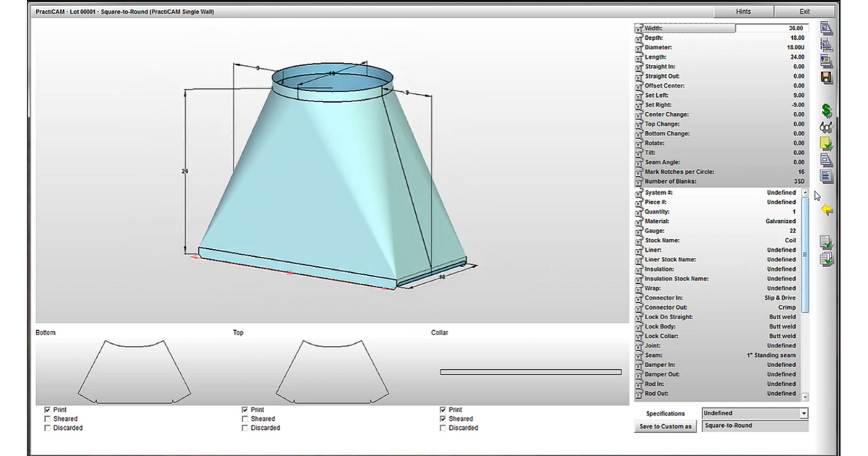Select the Collar strip pattern preview
868x456 pixels.
click(x=530, y=372)
